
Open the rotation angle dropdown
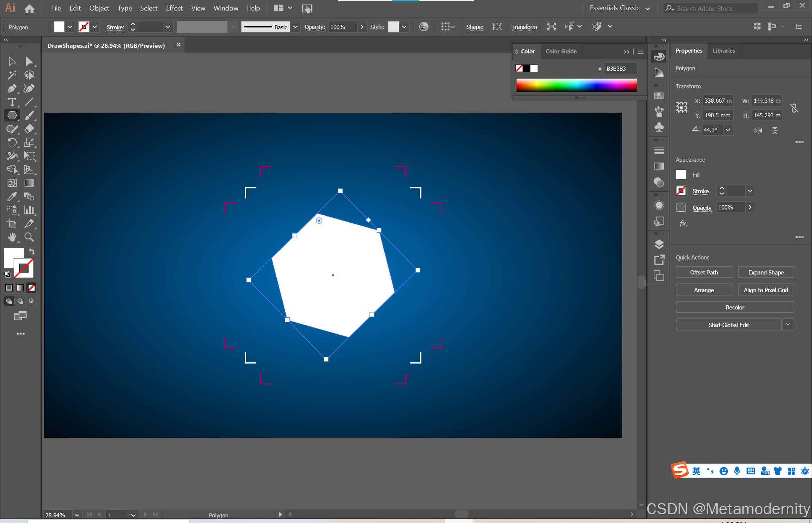(x=728, y=130)
